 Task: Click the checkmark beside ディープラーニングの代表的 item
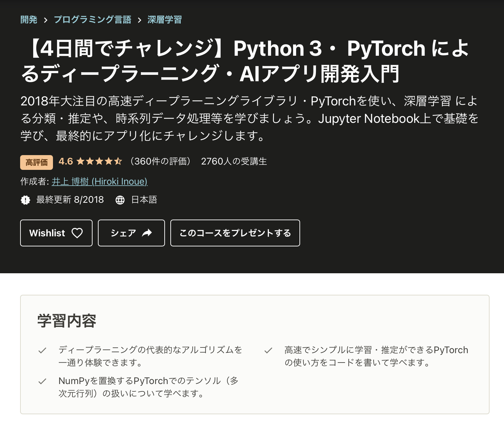click(42, 350)
